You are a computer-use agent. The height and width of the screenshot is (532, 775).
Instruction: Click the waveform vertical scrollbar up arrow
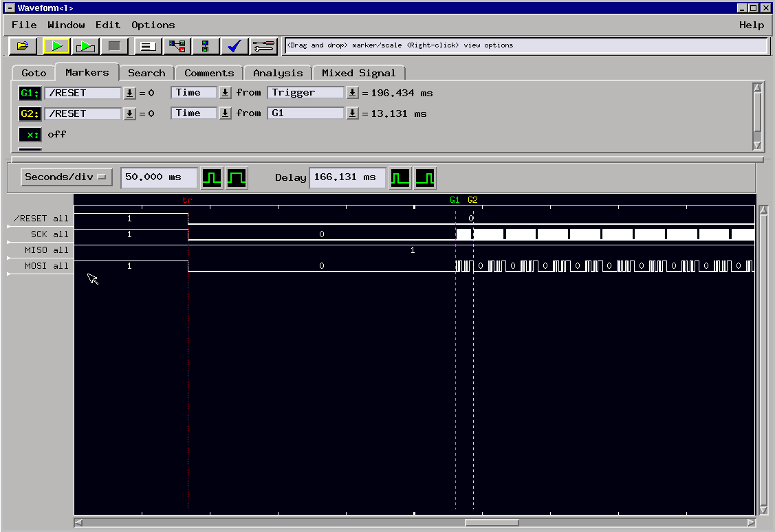tap(763, 210)
